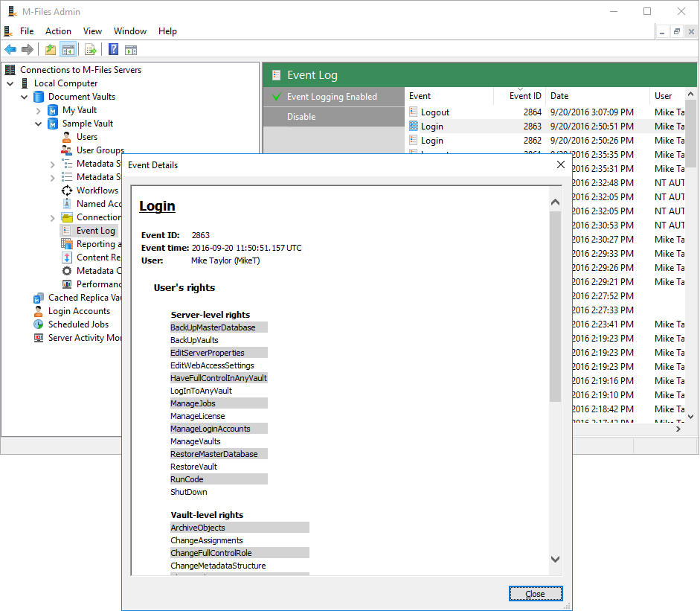Click the event list scrollbar up arrow
700x611 pixels.
click(690, 94)
